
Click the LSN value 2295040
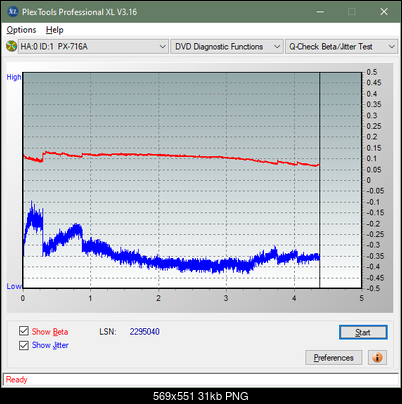click(x=145, y=332)
